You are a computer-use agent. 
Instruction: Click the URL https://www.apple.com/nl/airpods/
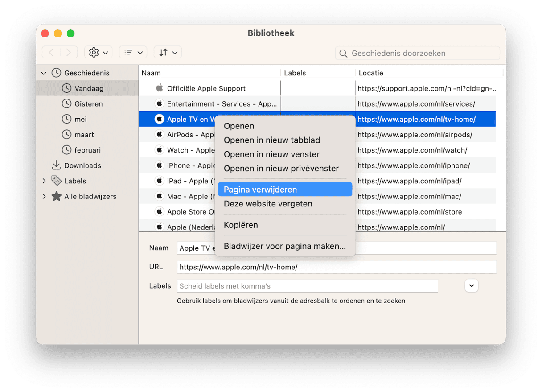coord(415,135)
